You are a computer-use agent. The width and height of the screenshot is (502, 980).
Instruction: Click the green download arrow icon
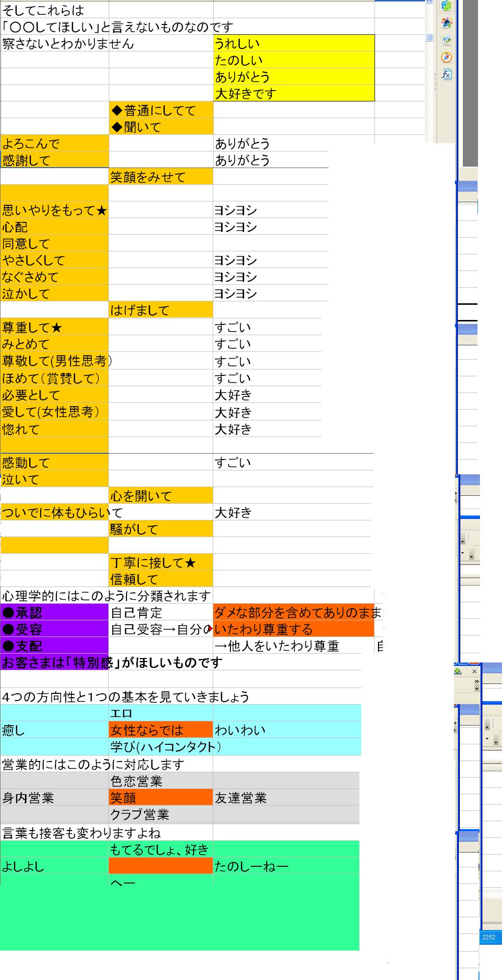pos(458,671)
